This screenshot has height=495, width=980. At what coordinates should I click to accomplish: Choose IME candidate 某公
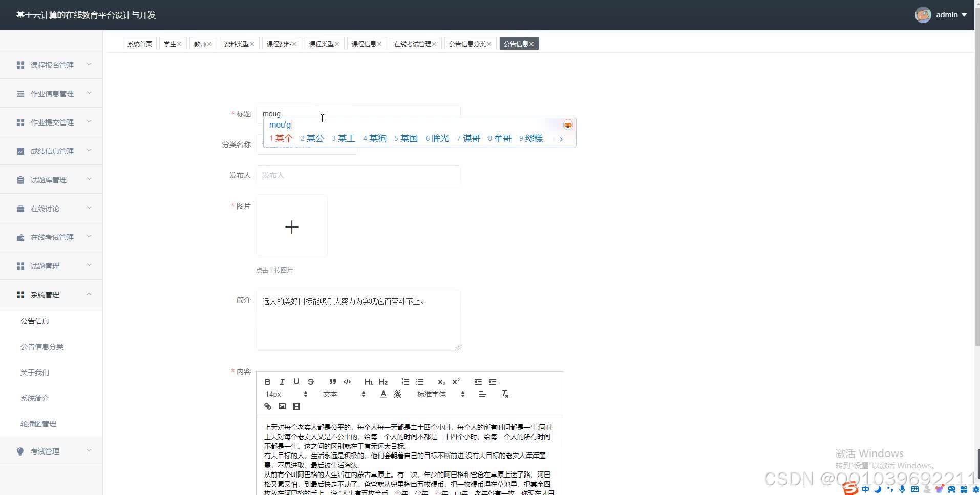pos(312,138)
